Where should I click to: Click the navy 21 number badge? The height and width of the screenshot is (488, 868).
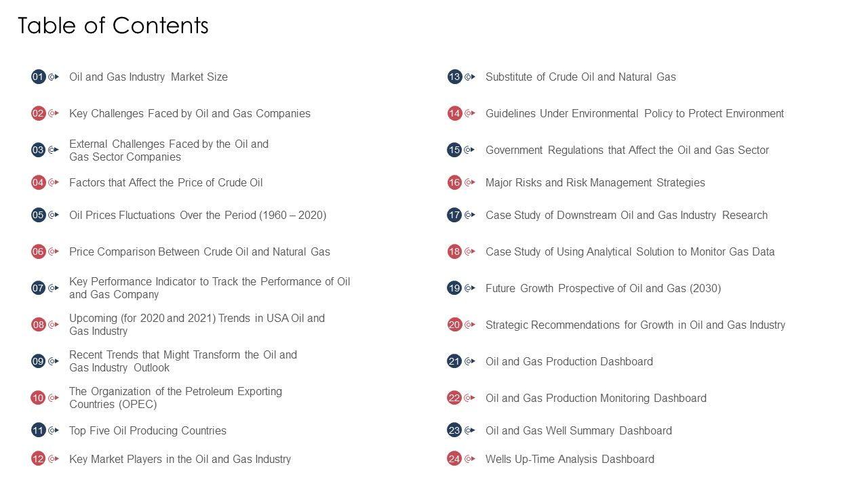(454, 361)
